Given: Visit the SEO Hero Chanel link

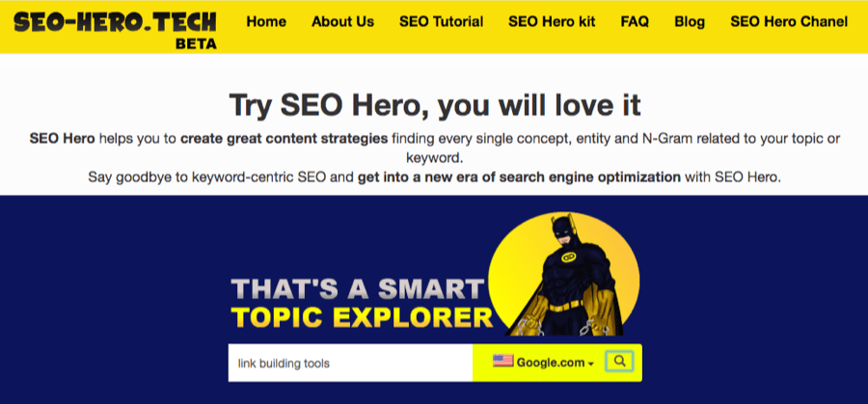Looking at the screenshot, I should (x=789, y=21).
